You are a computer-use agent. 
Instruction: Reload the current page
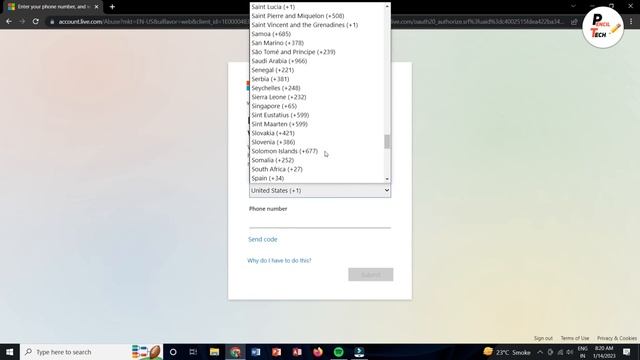tap(36, 21)
